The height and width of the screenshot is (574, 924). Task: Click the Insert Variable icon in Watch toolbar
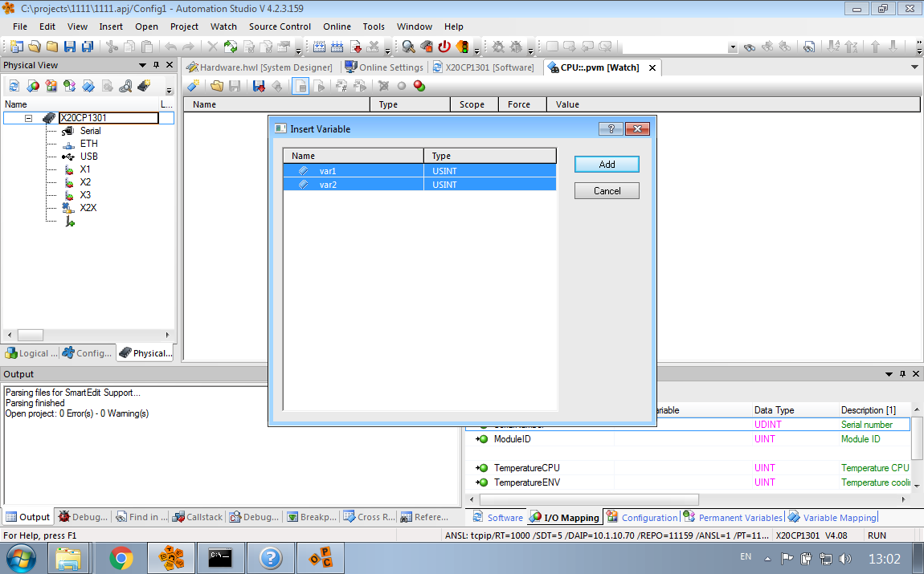[194, 86]
